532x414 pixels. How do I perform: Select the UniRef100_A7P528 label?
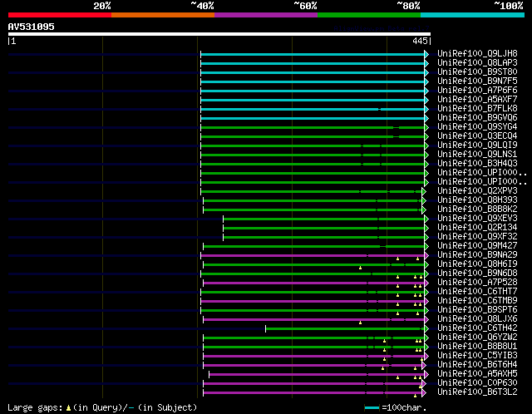pos(477,283)
